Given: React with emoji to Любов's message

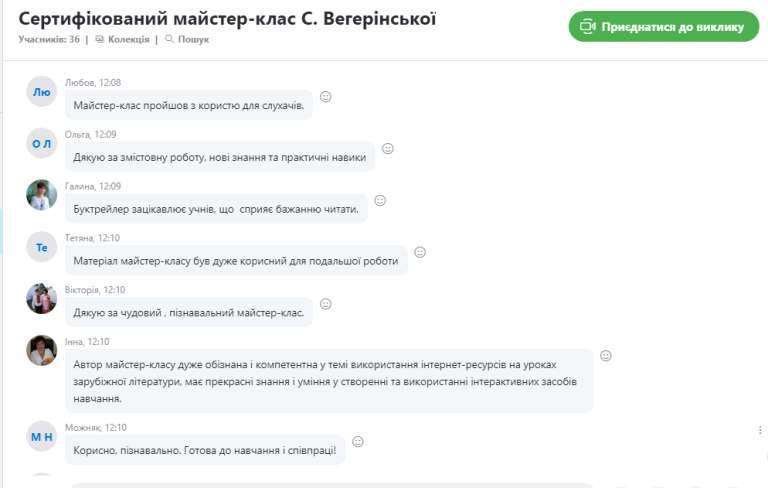Looking at the screenshot, I should 326,97.
